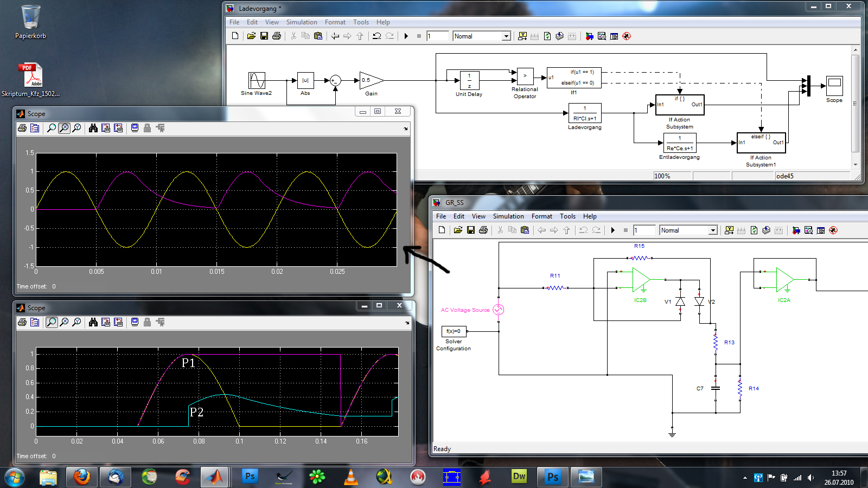The width and height of the screenshot is (868, 488).
Task: Open the Tools menu in the GR_SS window
Action: click(x=567, y=216)
